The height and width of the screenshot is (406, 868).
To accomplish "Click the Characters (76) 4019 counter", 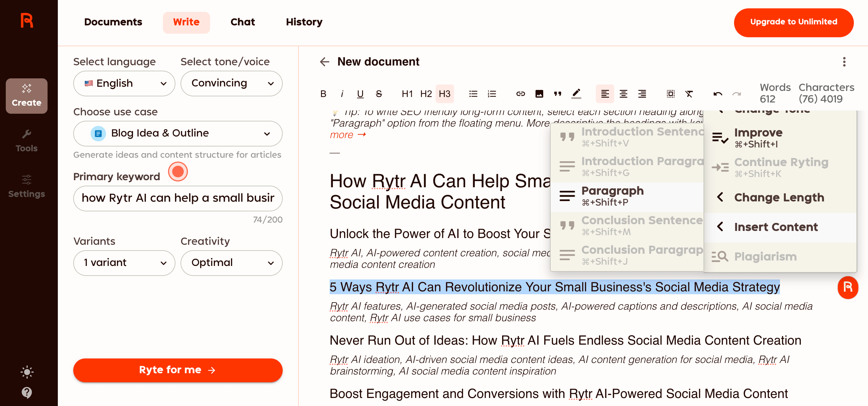I will click(826, 93).
